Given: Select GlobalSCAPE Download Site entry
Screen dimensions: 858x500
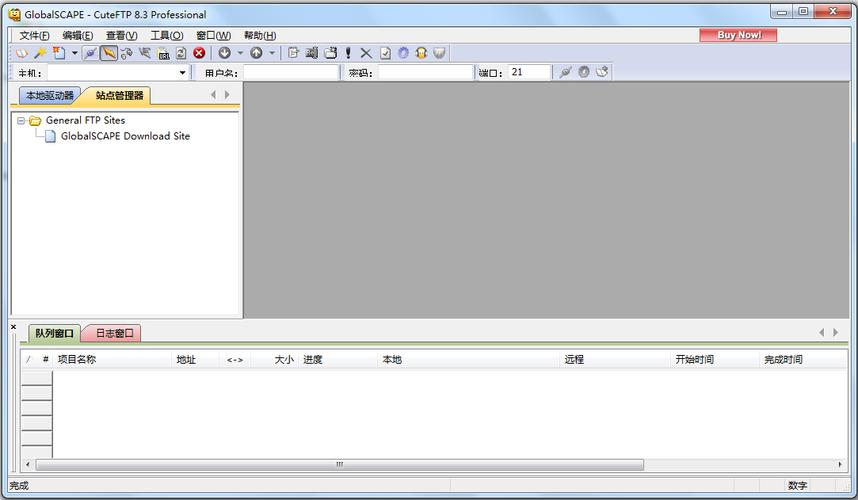Looking at the screenshot, I should (x=125, y=136).
